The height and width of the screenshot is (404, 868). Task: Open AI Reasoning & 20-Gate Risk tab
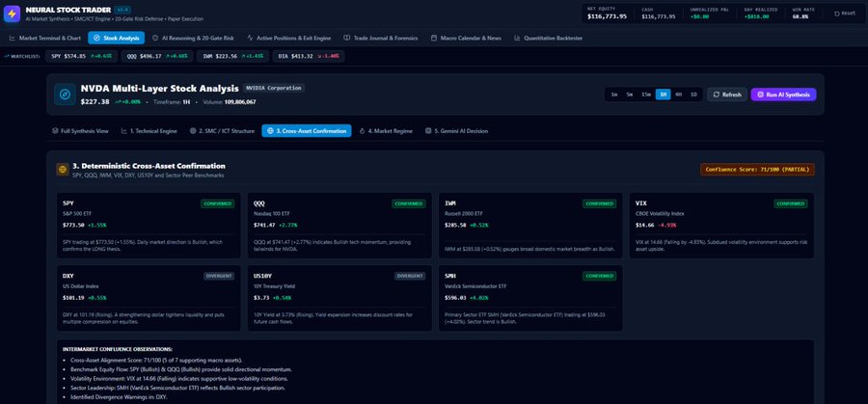pyautogui.click(x=193, y=39)
